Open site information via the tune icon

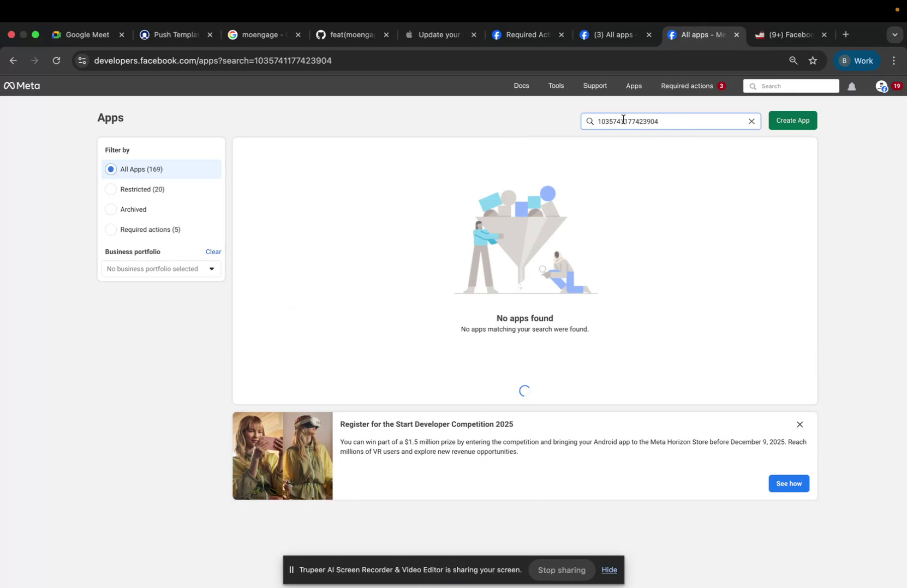point(81,61)
